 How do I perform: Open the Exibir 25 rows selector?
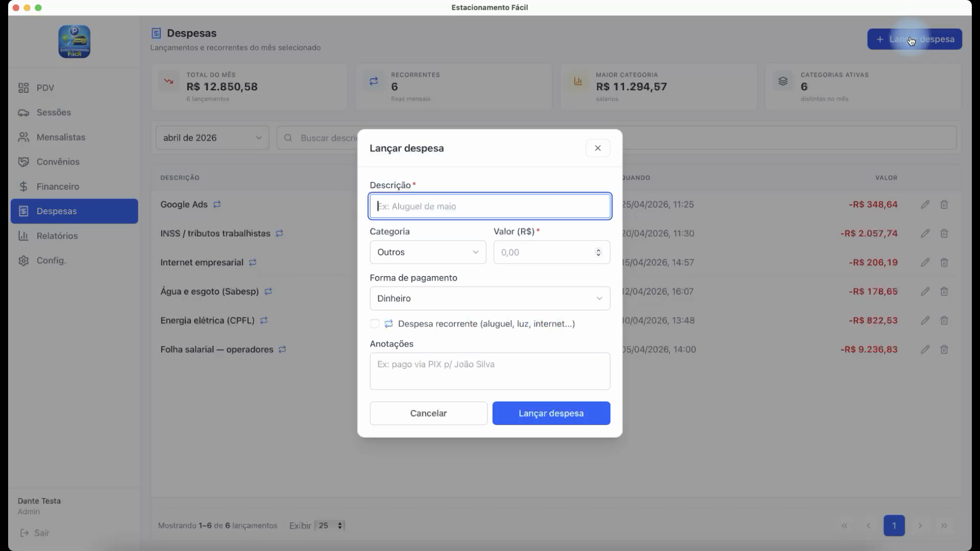[330, 525]
